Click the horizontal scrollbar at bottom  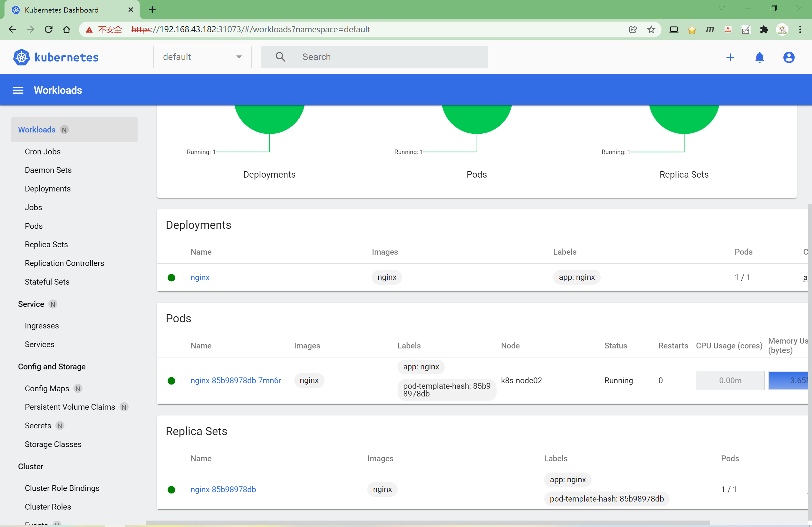click(x=428, y=523)
